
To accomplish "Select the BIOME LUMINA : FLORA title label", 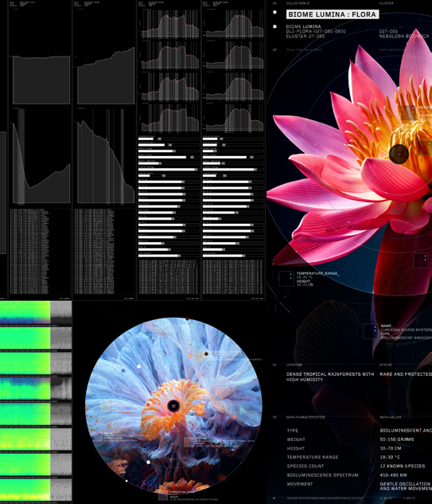I will click(x=332, y=14).
